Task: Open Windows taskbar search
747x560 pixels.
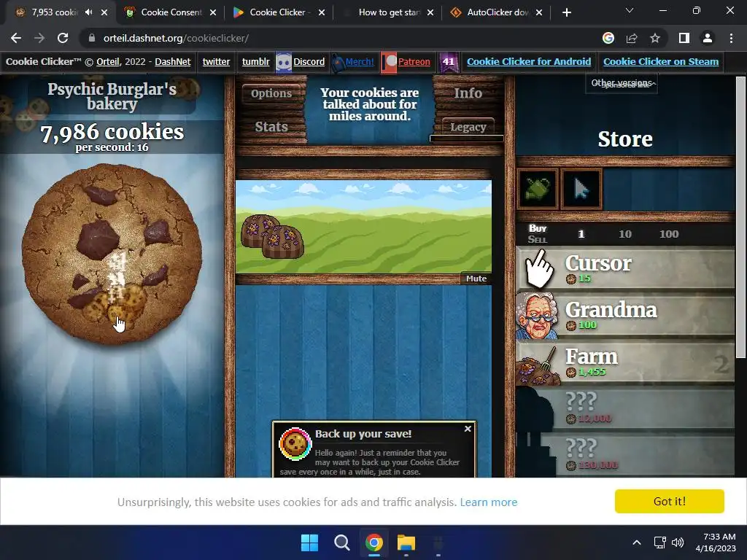Action: [x=341, y=542]
